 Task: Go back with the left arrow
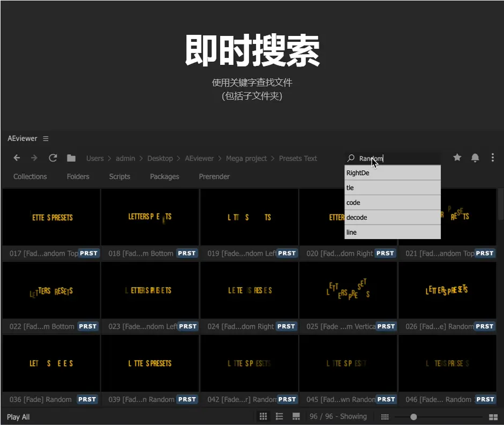[x=17, y=158]
